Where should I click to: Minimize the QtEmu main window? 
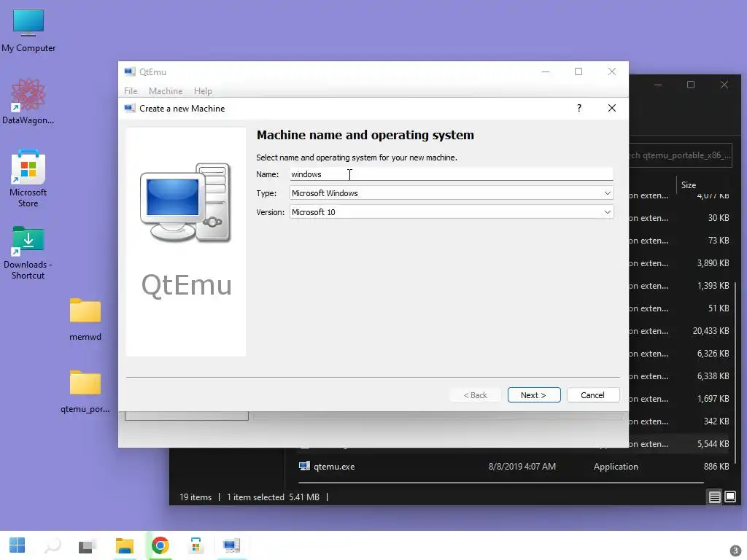click(546, 71)
